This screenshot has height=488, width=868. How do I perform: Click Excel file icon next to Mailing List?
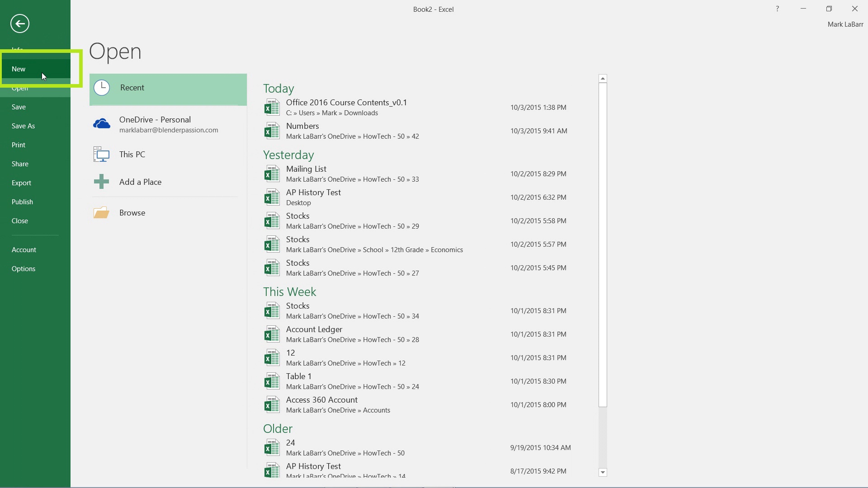[272, 174]
